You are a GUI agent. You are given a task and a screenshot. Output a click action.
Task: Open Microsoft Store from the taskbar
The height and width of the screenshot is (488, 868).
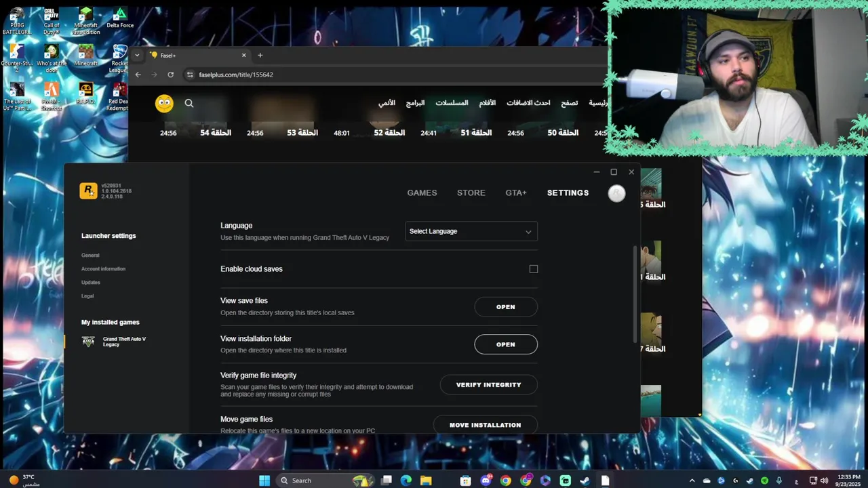pyautogui.click(x=465, y=481)
